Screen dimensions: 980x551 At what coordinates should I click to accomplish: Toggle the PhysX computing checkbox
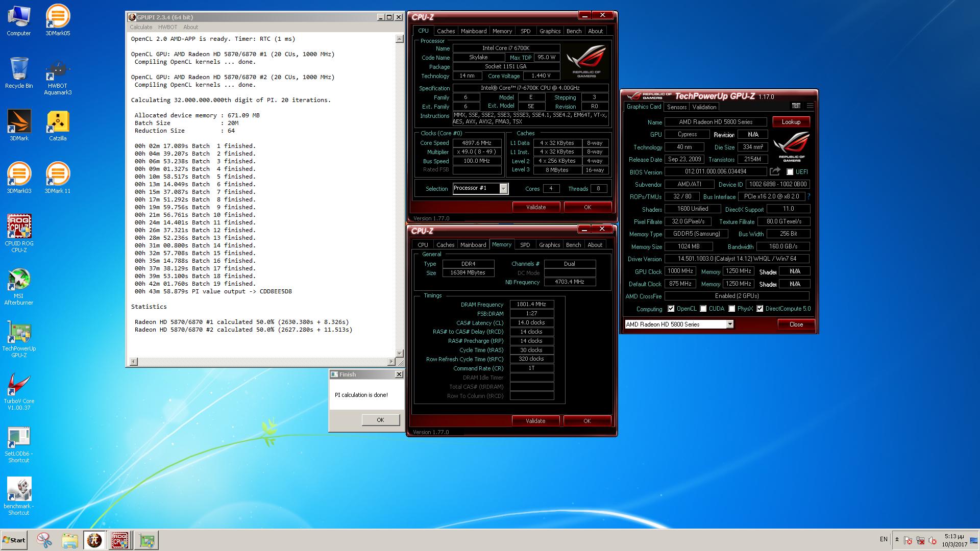point(732,309)
